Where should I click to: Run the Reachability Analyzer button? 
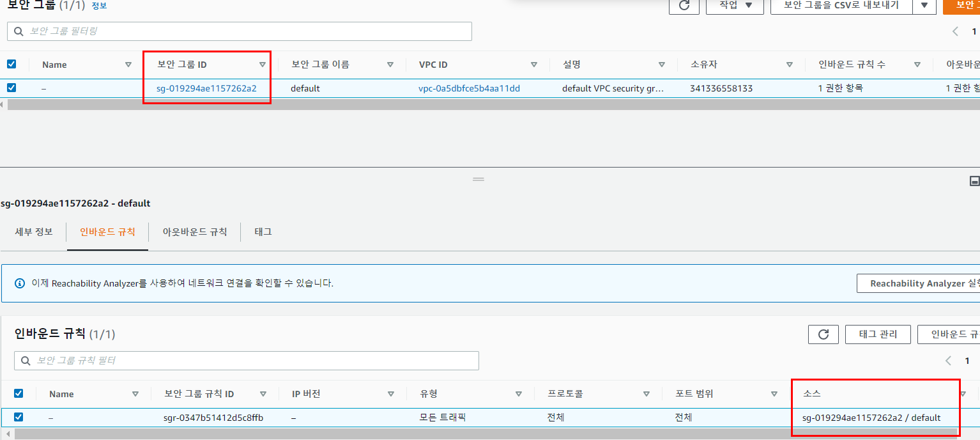click(918, 283)
